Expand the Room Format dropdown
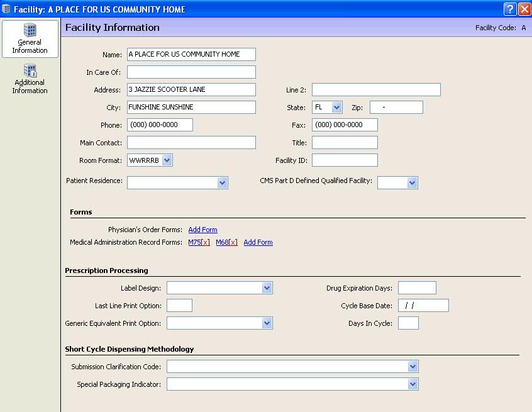Viewport: 532px width, 412px height. (167, 160)
